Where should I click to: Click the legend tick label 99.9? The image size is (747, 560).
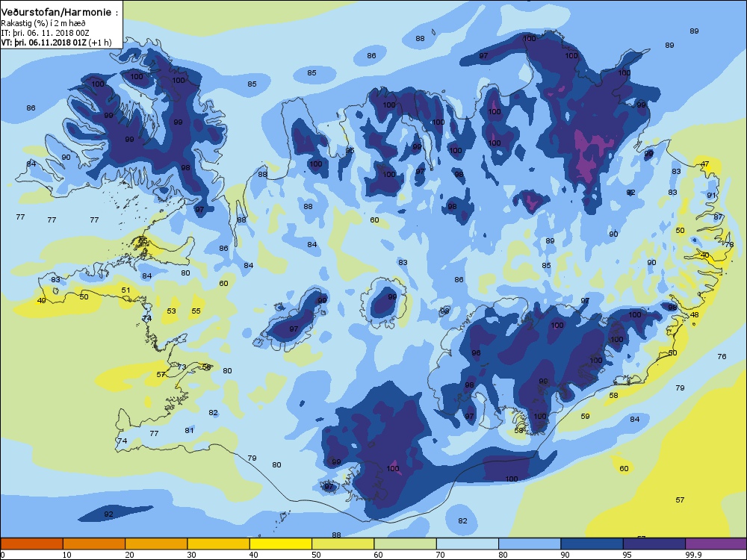tap(692, 555)
